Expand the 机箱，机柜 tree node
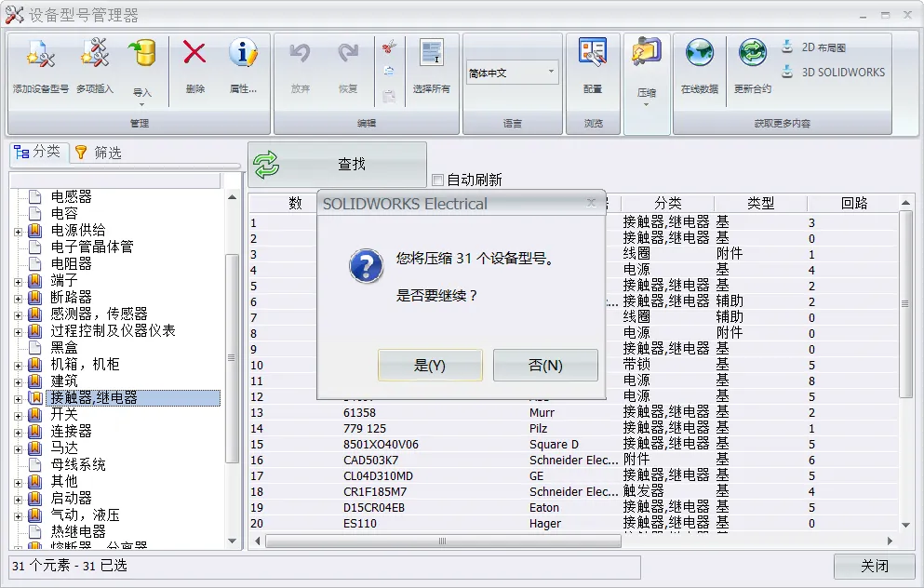This screenshot has height=588, width=924. click(x=19, y=366)
